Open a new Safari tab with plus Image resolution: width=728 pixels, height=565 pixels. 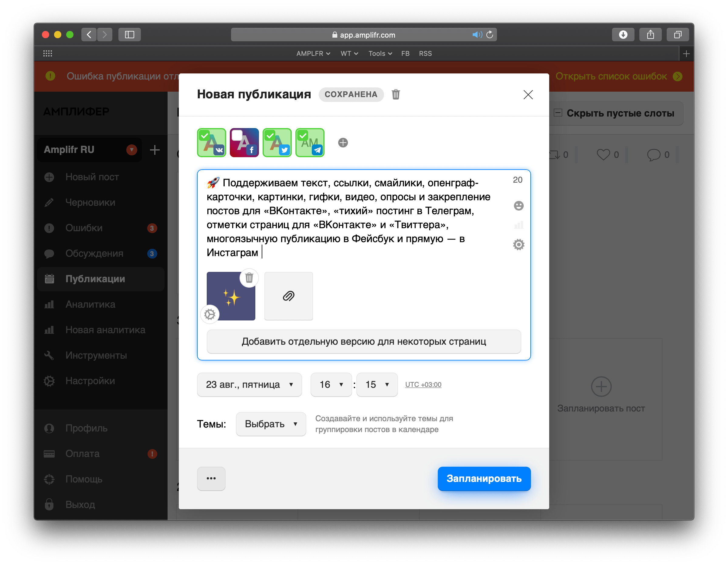pos(686,54)
